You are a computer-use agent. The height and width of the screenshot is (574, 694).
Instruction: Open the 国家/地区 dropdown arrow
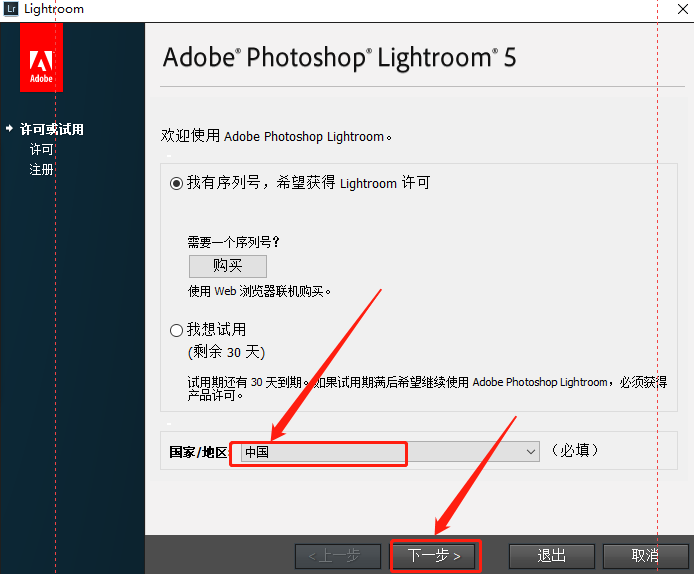[530, 452]
